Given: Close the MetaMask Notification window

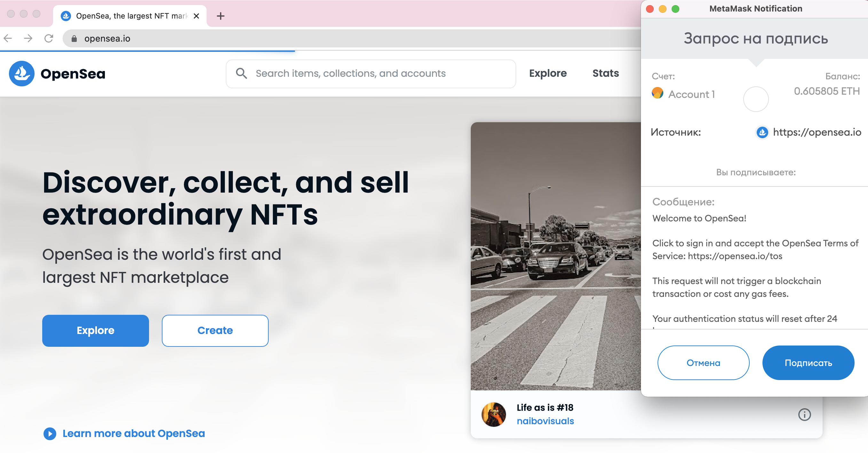Looking at the screenshot, I should pos(650,9).
